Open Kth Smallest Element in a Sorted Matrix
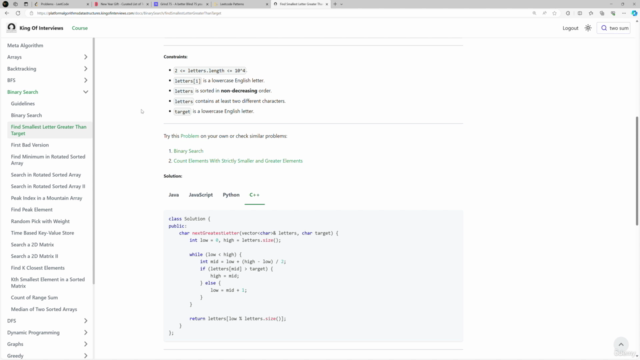 48,283
